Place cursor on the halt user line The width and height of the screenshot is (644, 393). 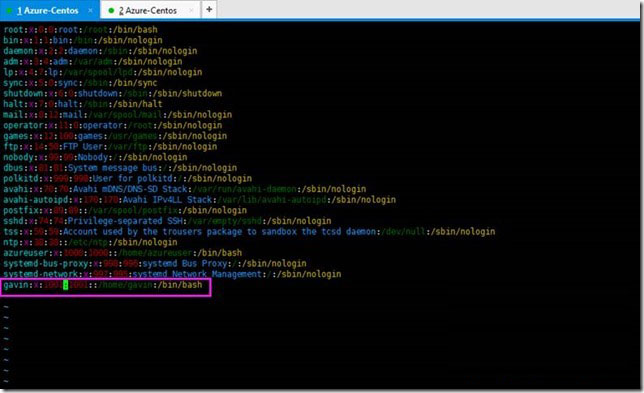(x=83, y=104)
